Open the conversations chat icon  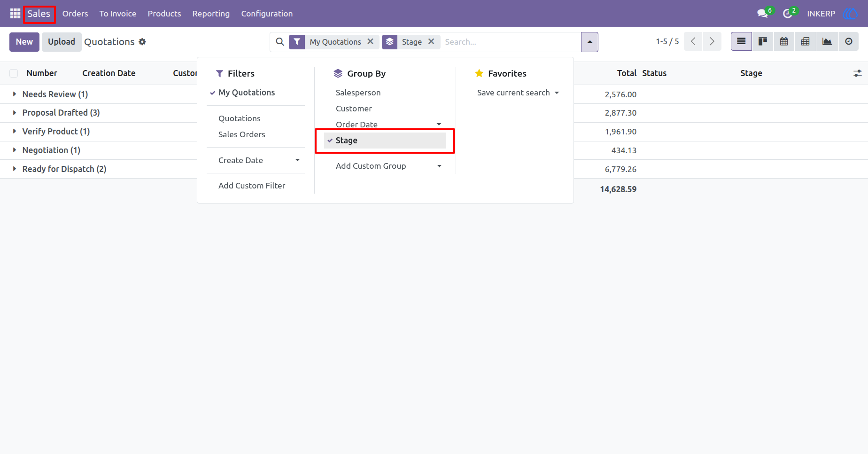(763, 14)
